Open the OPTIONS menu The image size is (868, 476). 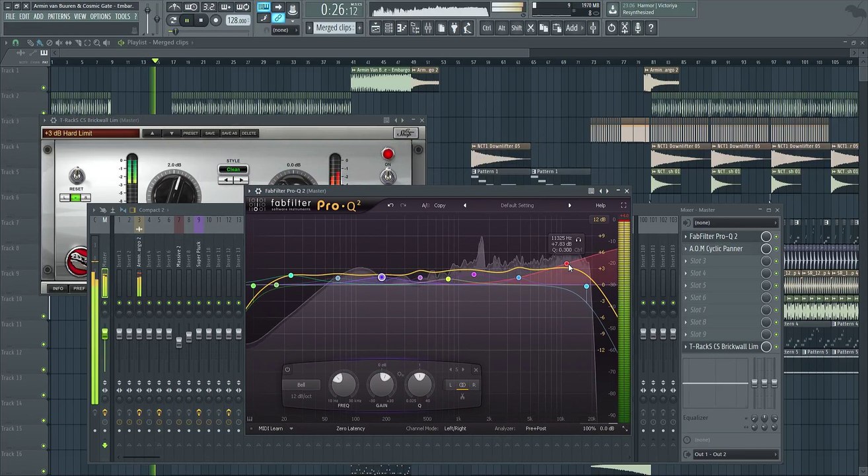point(100,17)
